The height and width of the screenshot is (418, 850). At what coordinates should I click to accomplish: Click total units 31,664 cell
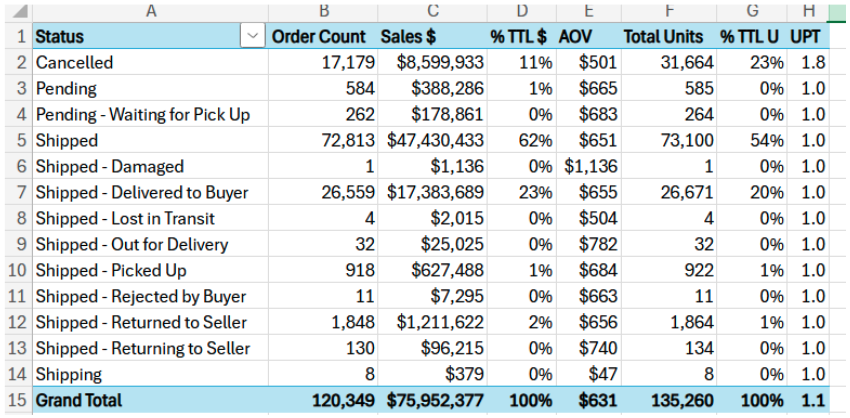[669, 62]
